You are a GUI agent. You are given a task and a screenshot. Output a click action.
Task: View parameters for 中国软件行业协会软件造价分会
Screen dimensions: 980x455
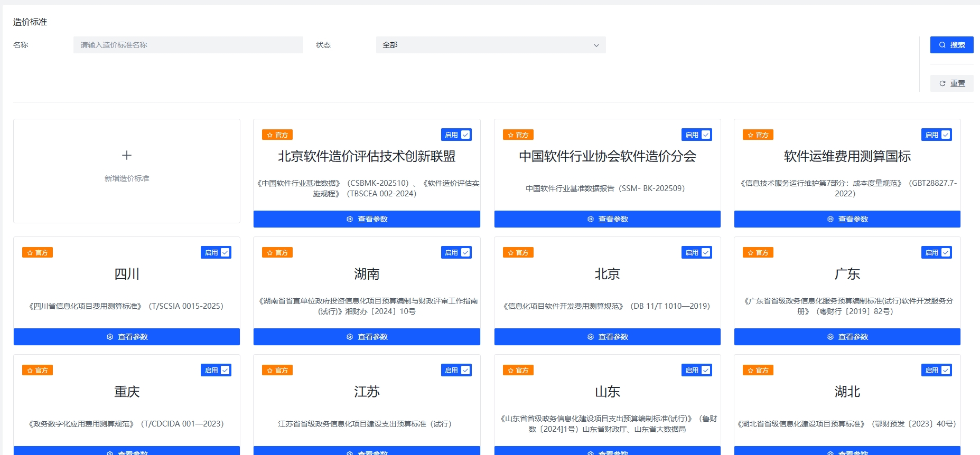pos(608,219)
